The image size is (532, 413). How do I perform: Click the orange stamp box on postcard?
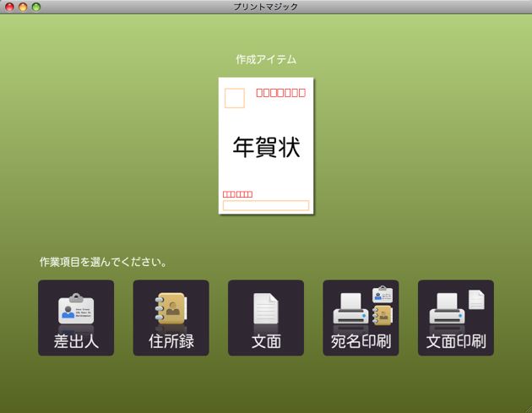[x=235, y=99]
